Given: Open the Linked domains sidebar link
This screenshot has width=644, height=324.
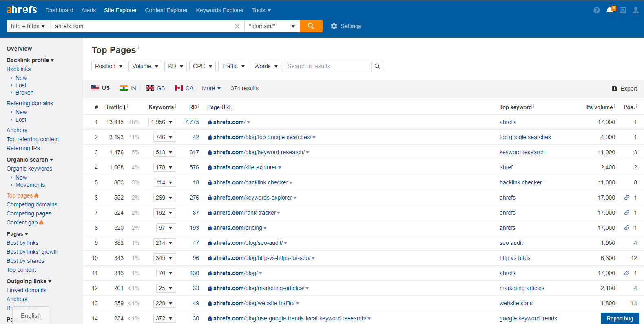Looking at the screenshot, I should coord(27,290).
